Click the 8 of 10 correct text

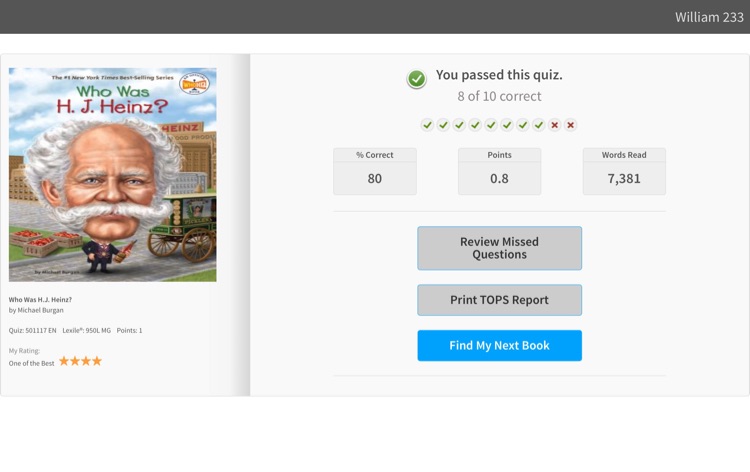tap(499, 96)
